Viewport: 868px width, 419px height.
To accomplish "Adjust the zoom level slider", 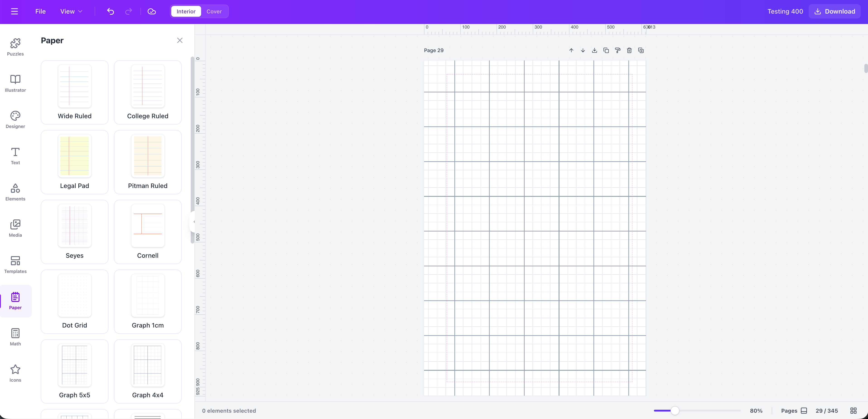I will 675,411.
